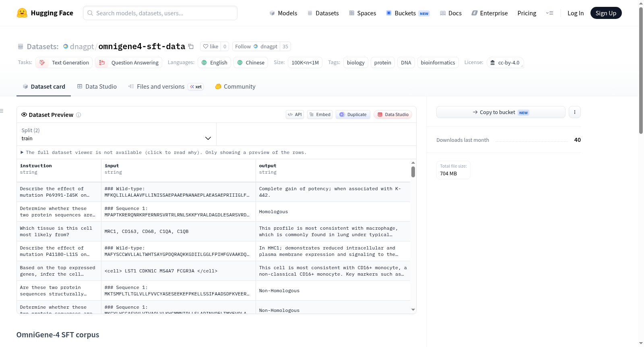644x347 pixels.
Task: Focus the search models input
Action: [160, 13]
